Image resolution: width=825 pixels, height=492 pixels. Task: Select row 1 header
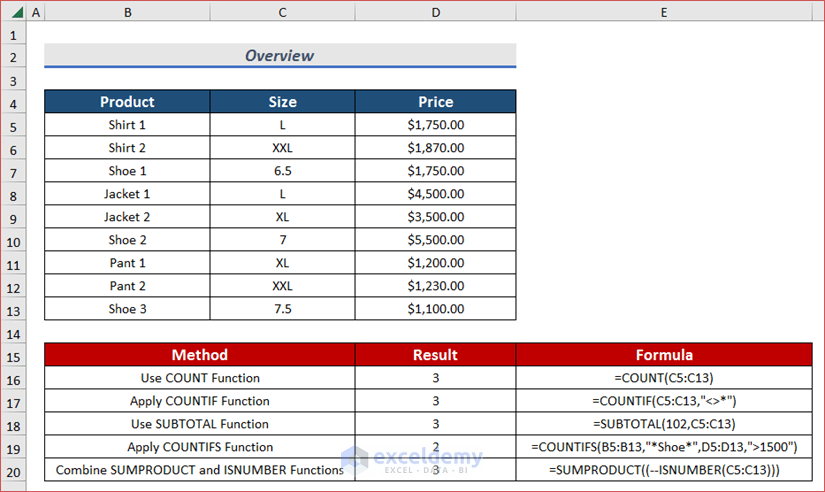pyautogui.click(x=13, y=35)
